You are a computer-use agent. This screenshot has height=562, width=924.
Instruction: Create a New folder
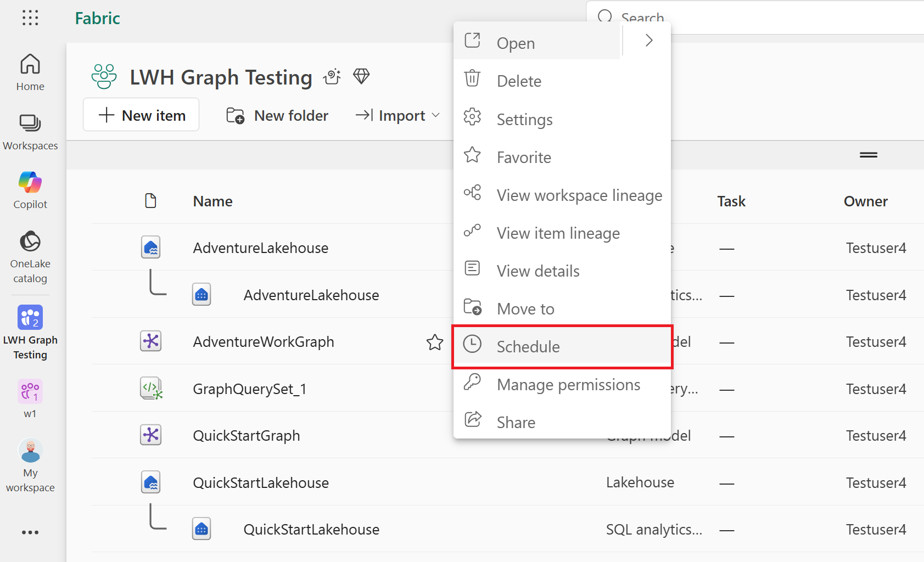(x=277, y=115)
